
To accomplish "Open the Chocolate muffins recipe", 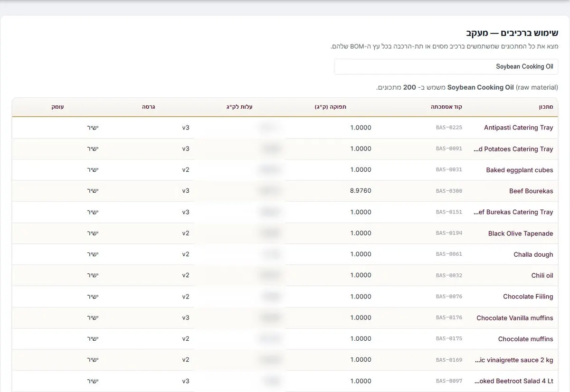I will pos(525,339).
